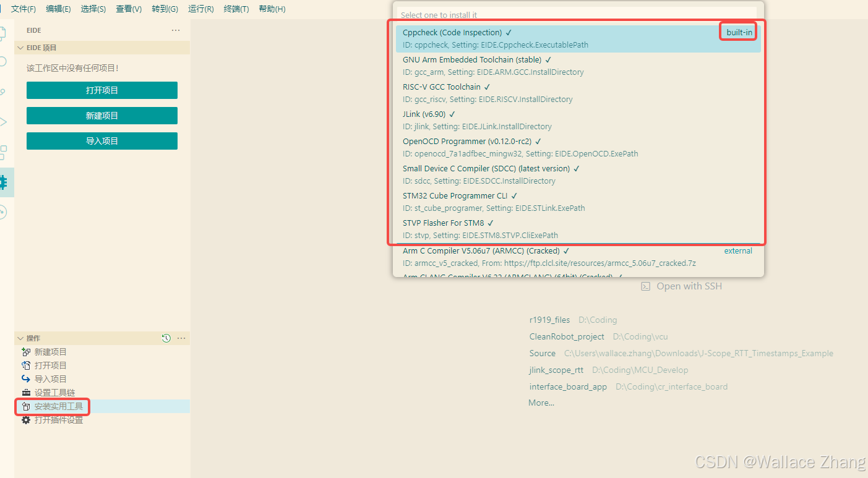Open the more actions menu in EIDE header

(176, 30)
